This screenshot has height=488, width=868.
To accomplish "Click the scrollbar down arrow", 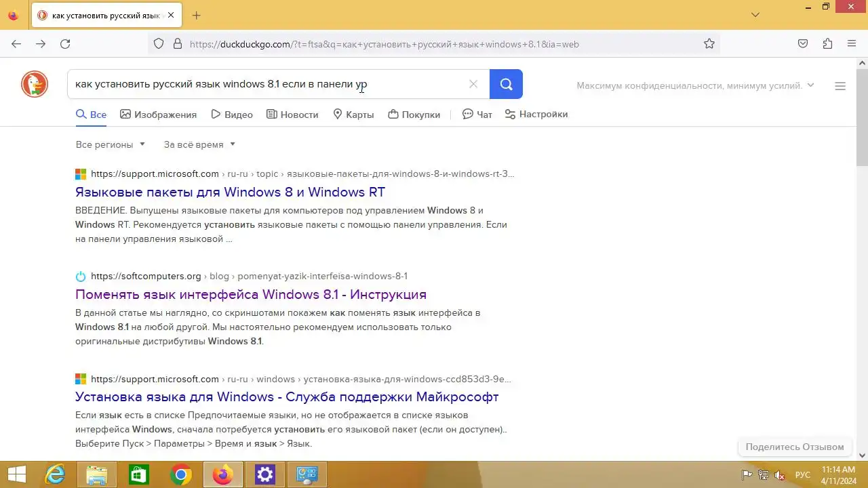I will (x=863, y=455).
